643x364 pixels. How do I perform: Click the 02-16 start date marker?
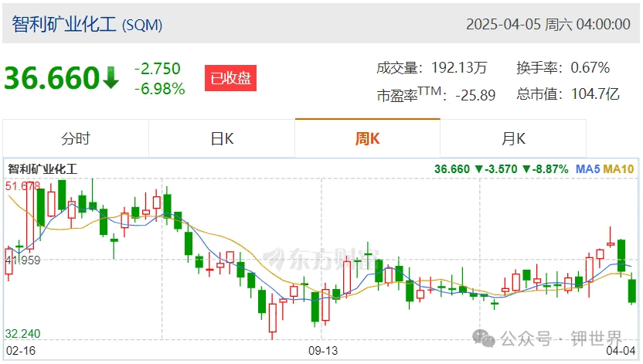point(21,351)
